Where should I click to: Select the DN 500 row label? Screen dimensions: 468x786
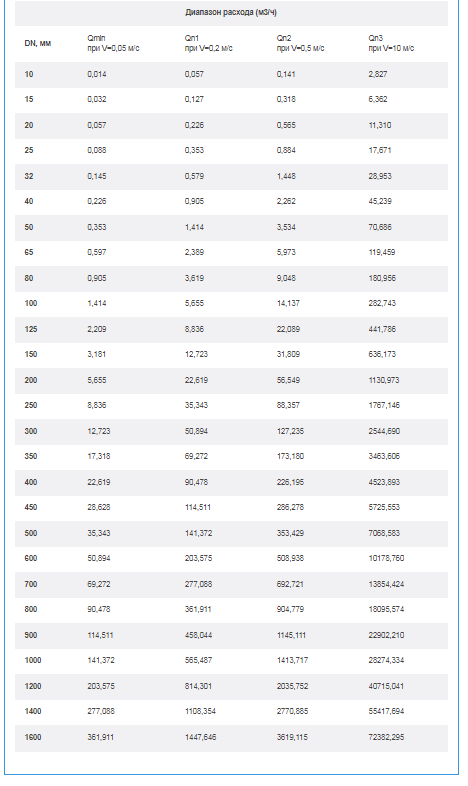tap(31, 534)
